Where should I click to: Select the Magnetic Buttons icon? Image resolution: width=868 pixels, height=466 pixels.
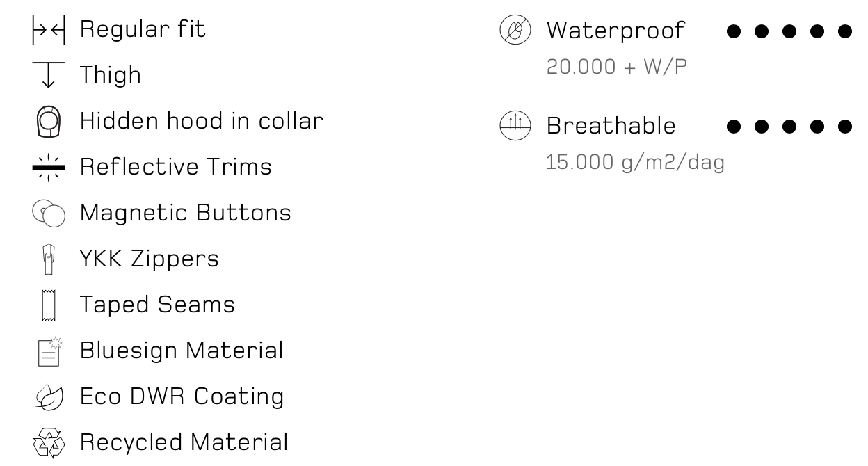pos(49,214)
